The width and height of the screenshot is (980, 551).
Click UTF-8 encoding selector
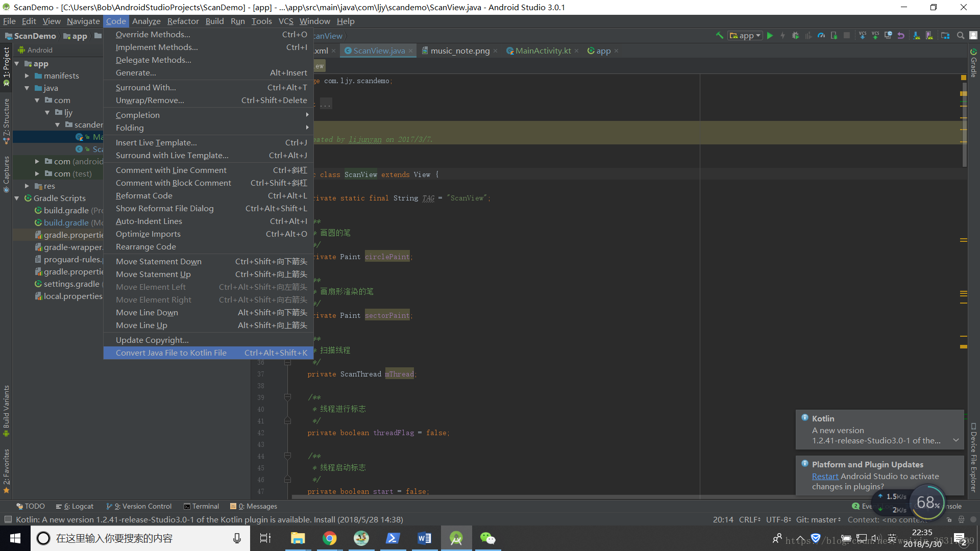pos(778,519)
